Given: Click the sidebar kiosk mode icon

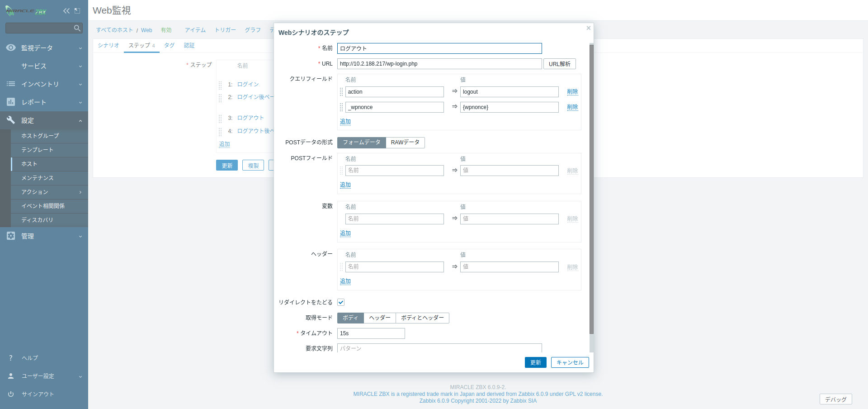Looking at the screenshot, I should tap(77, 11).
